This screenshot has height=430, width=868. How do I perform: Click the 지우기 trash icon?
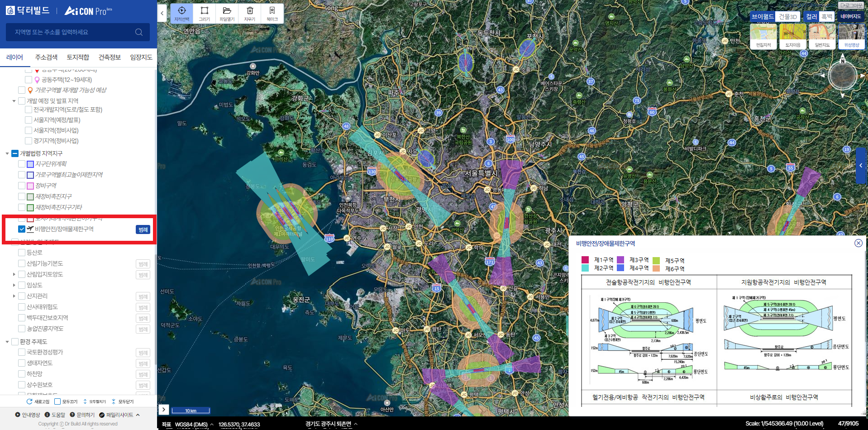(x=249, y=13)
